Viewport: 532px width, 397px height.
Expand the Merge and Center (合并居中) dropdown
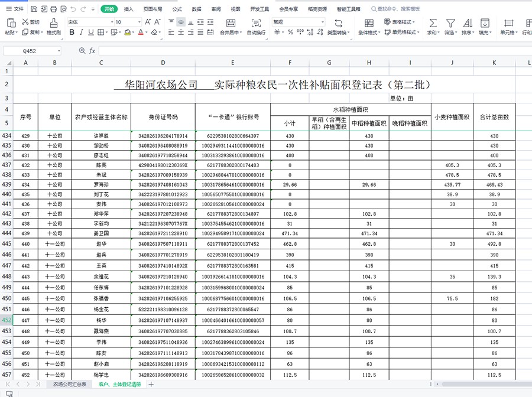click(x=242, y=33)
